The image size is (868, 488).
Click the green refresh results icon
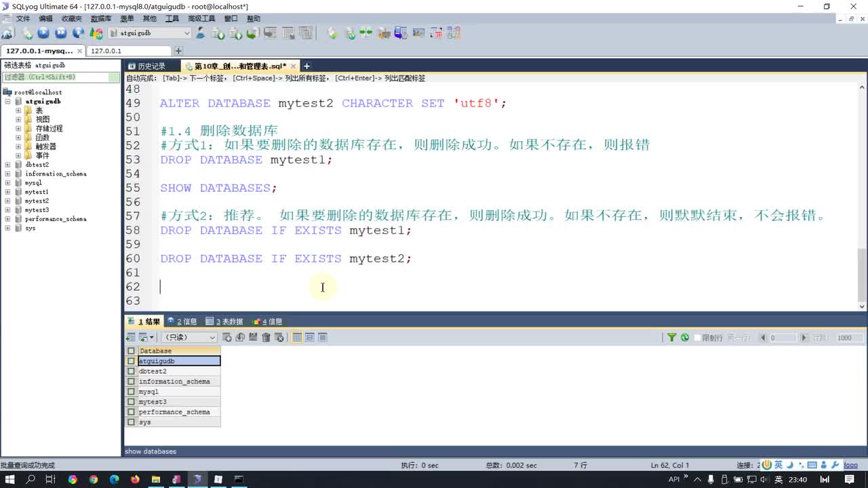tap(685, 338)
